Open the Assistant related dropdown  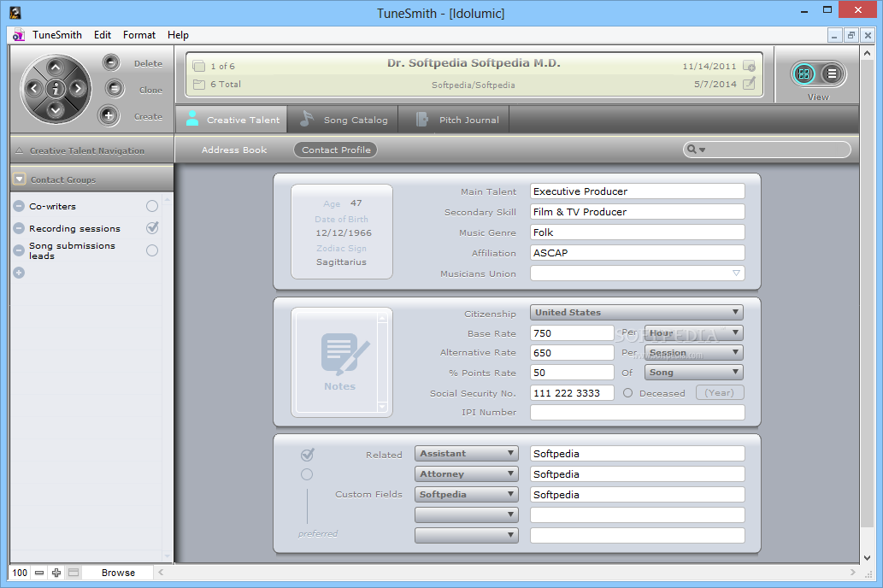click(466, 453)
